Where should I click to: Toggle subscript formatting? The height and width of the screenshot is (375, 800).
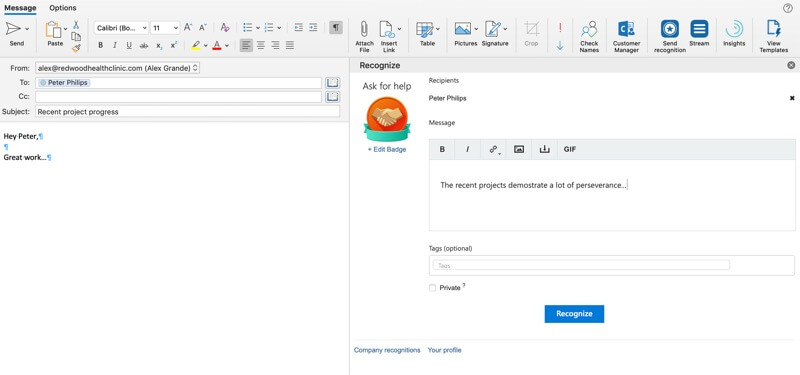[159, 46]
